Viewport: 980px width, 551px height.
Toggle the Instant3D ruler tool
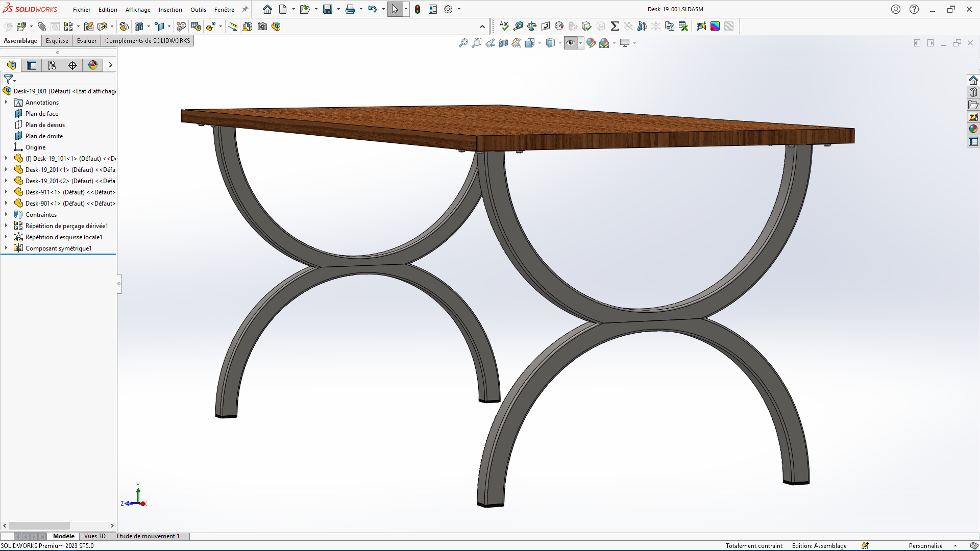click(233, 27)
